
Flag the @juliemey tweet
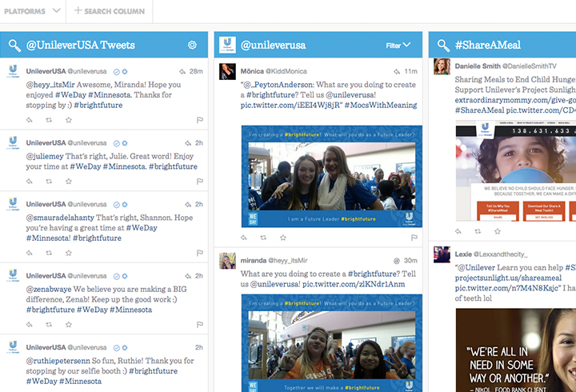200,181
